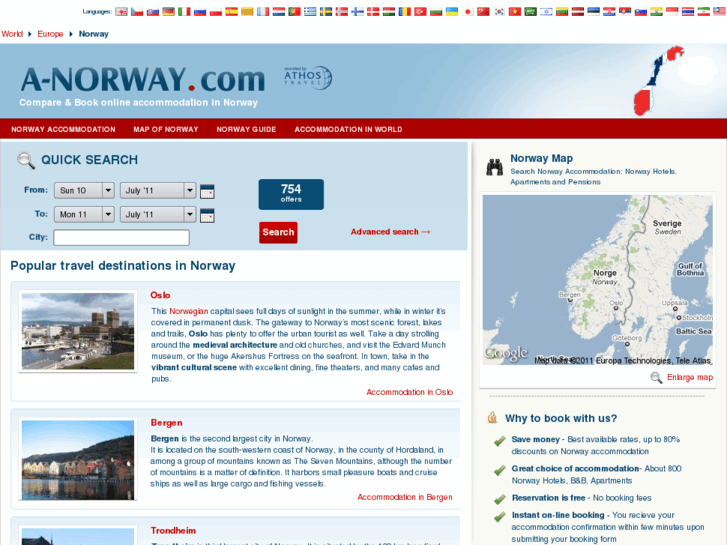Viewport: 727px width, 545px height.
Task: Click magnifier icon next to Enlarge map
Action: point(656,378)
